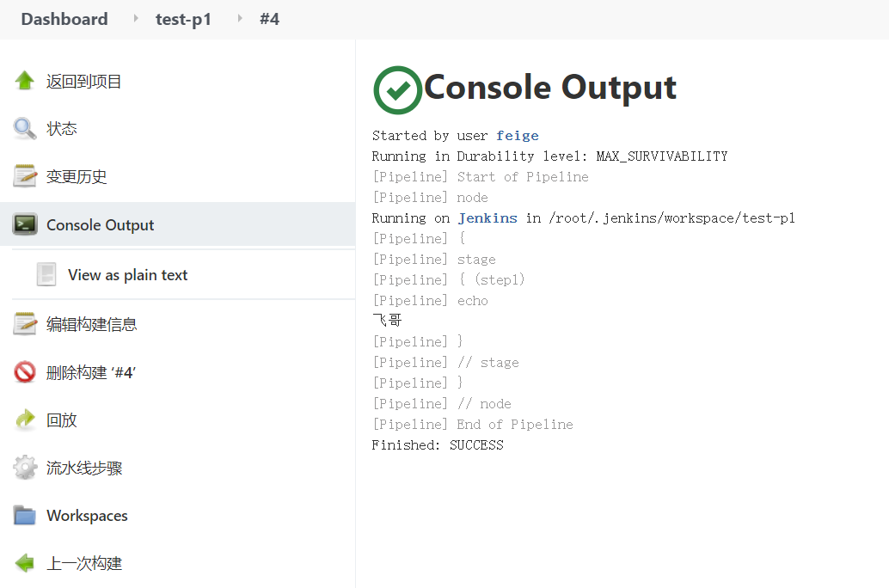Image resolution: width=889 pixels, height=588 pixels.
Task: Click the blue folder Workspaces icon
Action: pyautogui.click(x=25, y=516)
